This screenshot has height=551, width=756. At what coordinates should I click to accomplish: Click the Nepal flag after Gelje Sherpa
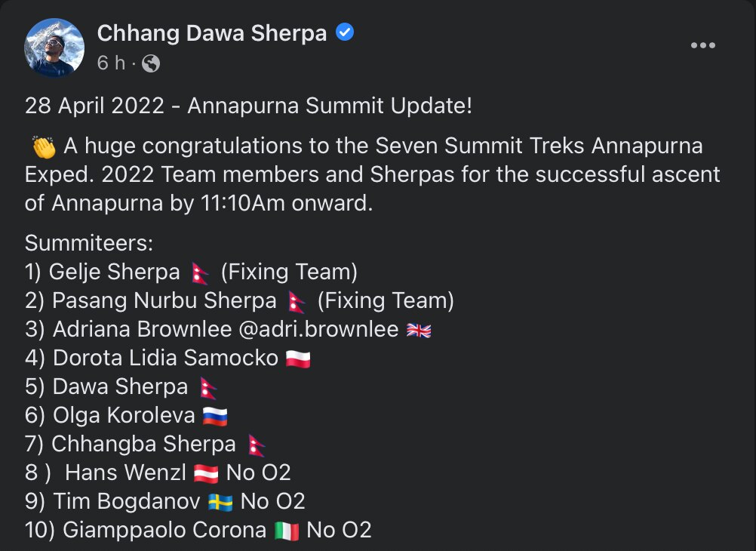(x=200, y=272)
